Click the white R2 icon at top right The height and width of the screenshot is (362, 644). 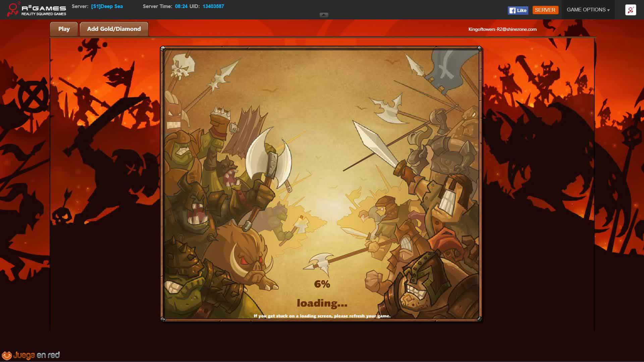click(630, 10)
